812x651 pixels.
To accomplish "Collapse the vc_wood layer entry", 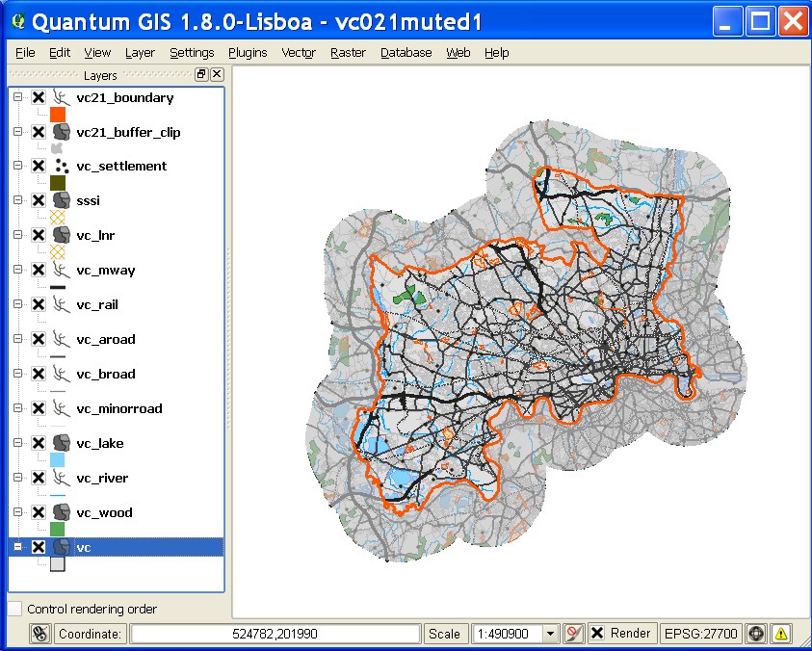I will pos(16,512).
